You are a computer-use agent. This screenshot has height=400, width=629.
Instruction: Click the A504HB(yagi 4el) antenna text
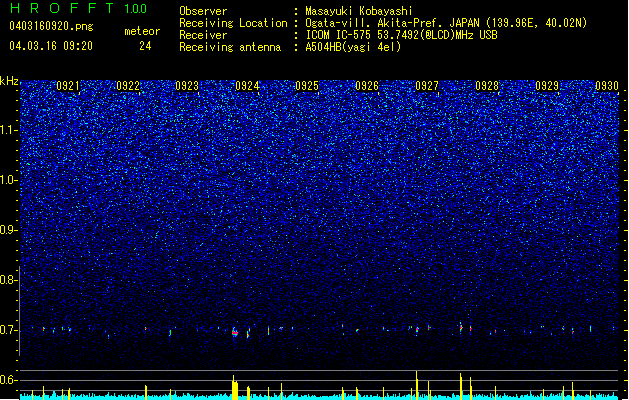click(x=353, y=47)
